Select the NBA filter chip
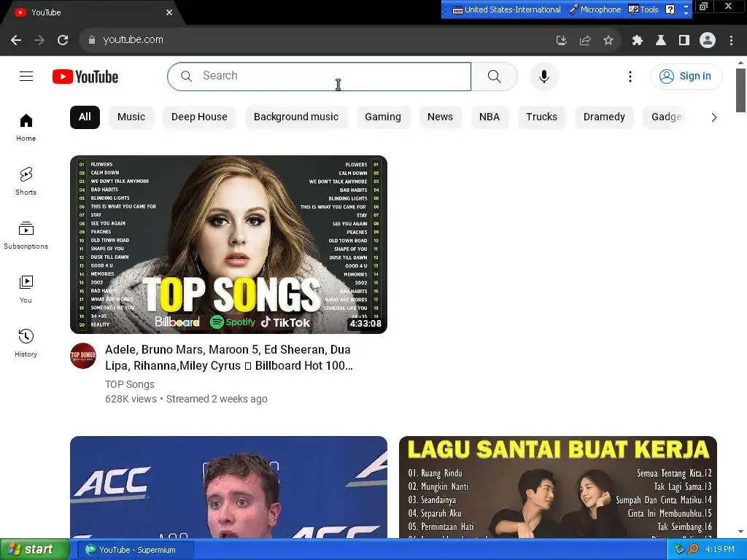The width and height of the screenshot is (747, 560). [x=489, y=117]
